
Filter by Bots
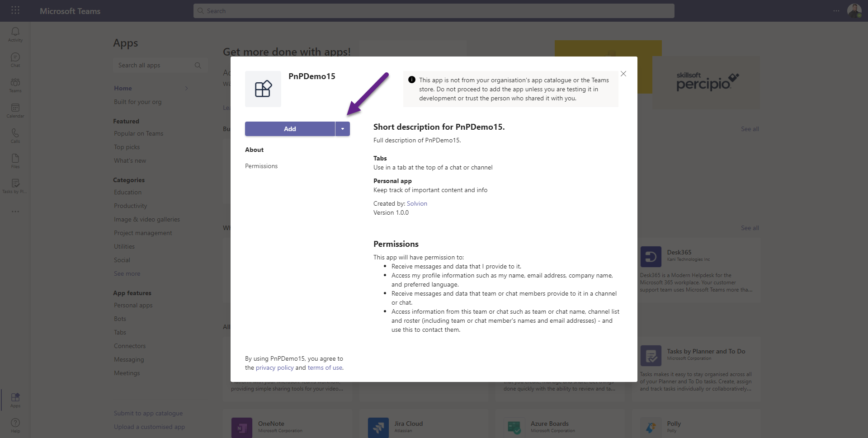120,319
